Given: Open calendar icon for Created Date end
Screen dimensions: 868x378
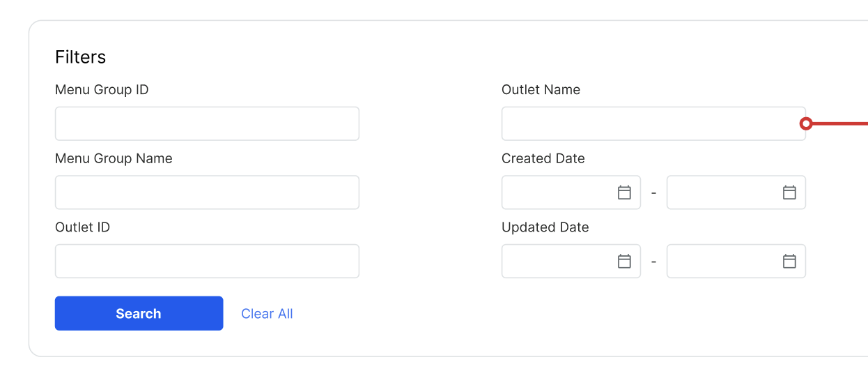Looking at the screenshot, I should pos(789,192).
